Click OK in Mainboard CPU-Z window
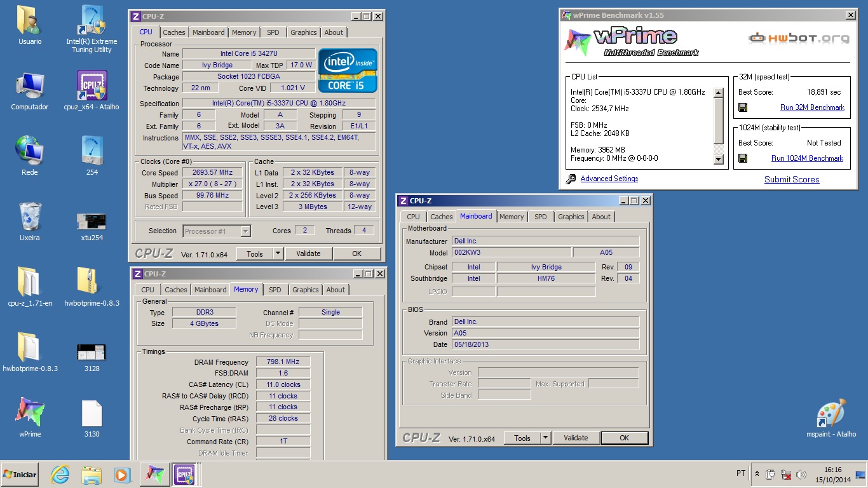This screenshot has height=488, width=868. [625, 438]
